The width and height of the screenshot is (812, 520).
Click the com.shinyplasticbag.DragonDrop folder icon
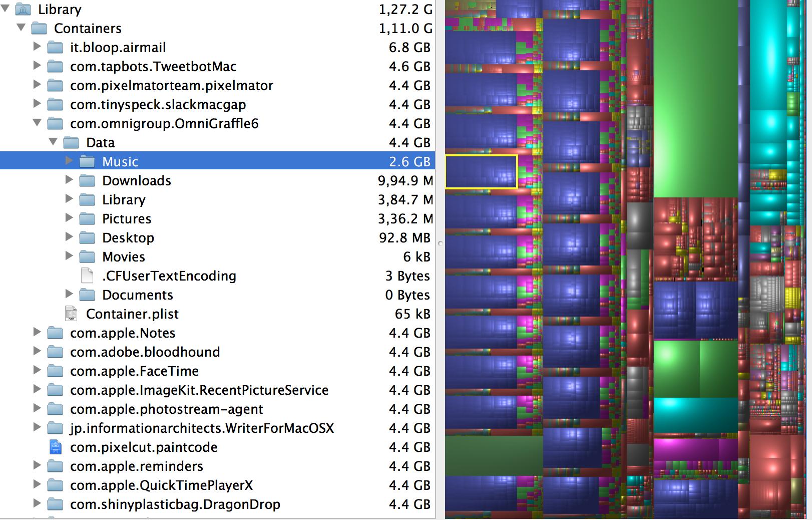point(55,504)
